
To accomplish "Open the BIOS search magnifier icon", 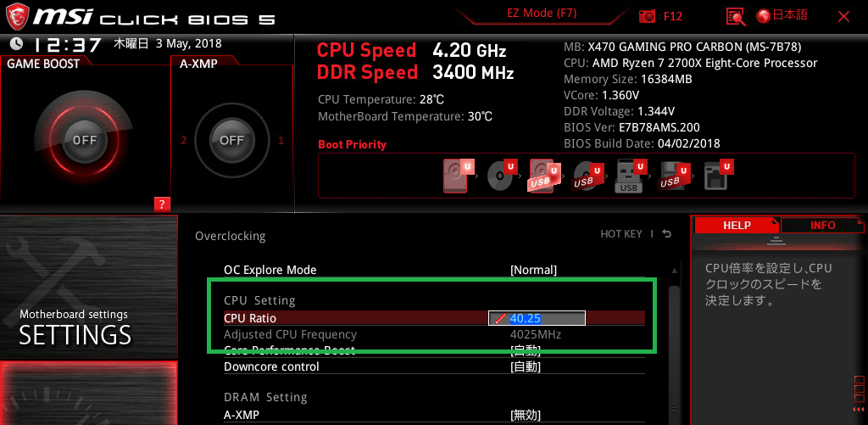I will coord(736,16).
